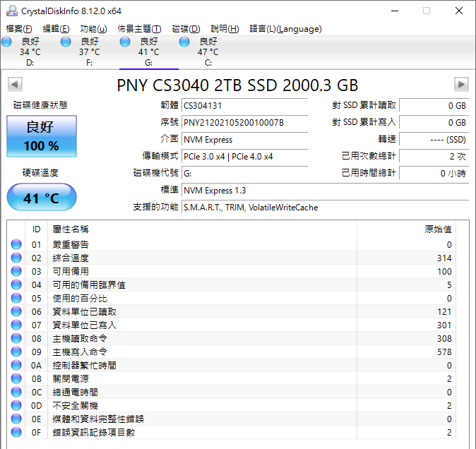Click the supported features field S.M.A.R.T., TRIM
The image size is (476, 449).
click(x=326, y=208)
